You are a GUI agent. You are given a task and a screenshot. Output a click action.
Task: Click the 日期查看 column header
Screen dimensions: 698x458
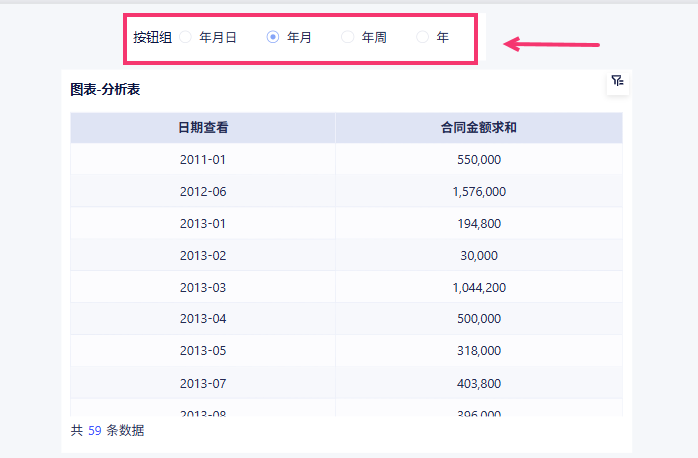[203, 128]
